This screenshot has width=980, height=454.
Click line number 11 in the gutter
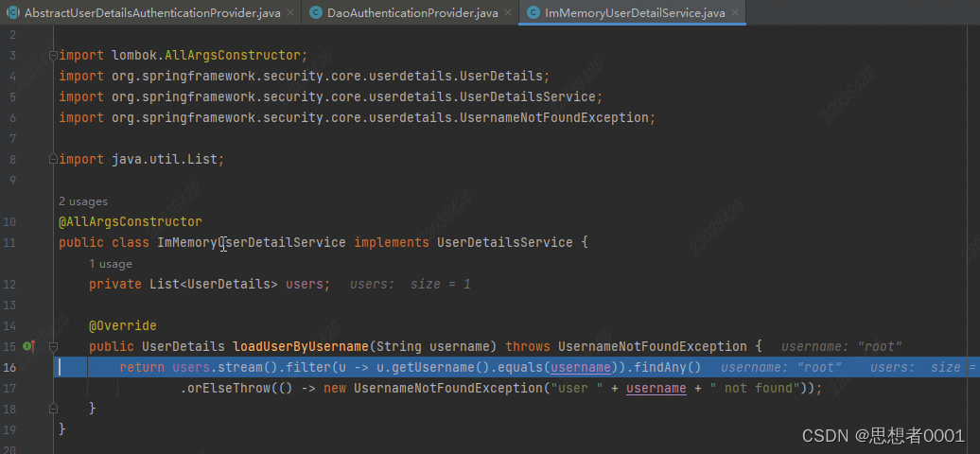point(9,242)
